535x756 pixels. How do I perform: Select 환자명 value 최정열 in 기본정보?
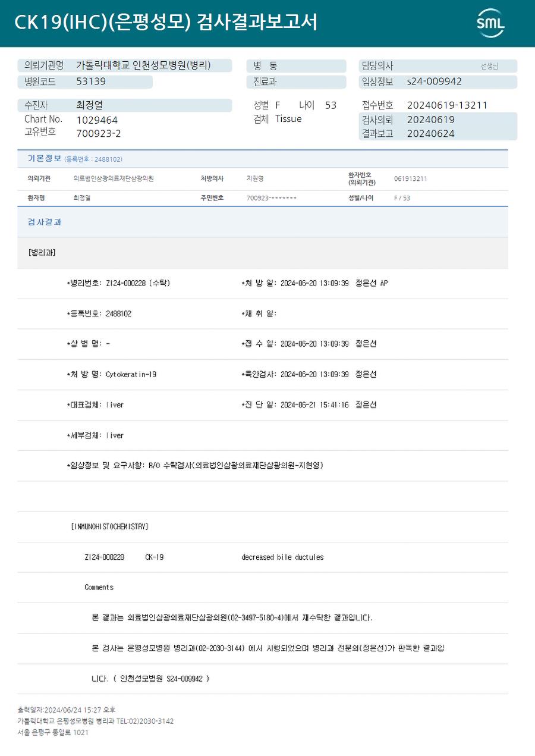81,198
